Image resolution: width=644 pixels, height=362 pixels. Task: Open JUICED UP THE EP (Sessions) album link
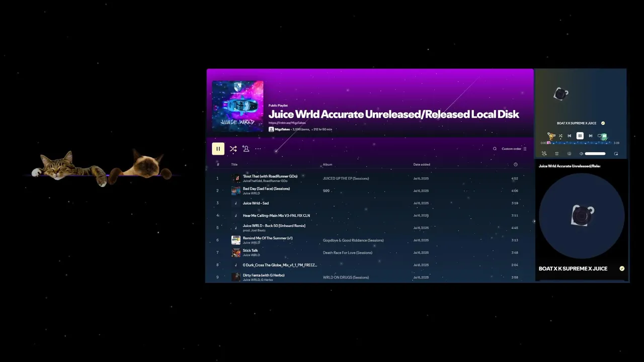(346, 178)
